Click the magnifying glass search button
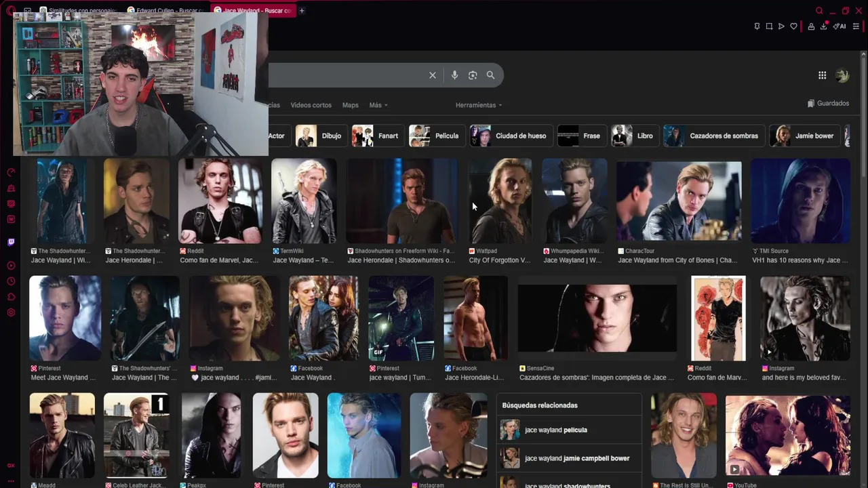 [490, 75]
